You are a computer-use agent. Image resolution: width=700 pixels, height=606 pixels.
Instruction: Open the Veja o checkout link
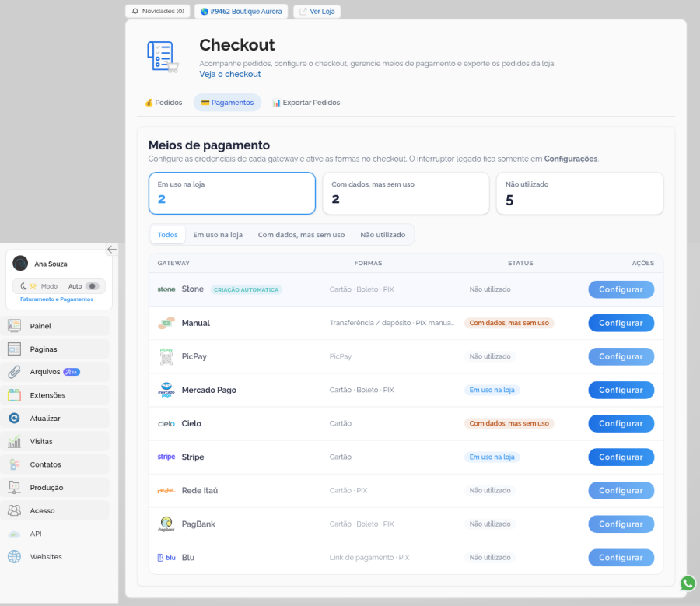pyautogui.click(x=230, y=74)
